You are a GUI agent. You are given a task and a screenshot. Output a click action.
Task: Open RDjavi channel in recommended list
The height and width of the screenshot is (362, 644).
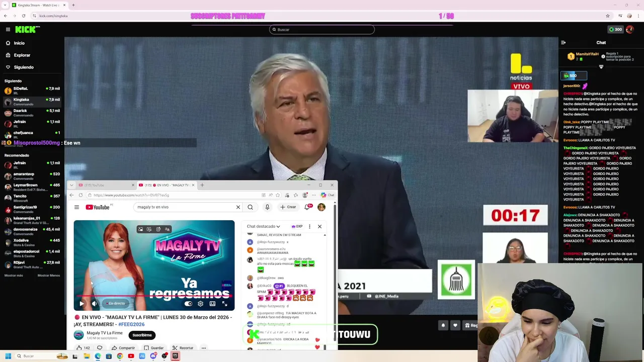click(x=31, y=264)
